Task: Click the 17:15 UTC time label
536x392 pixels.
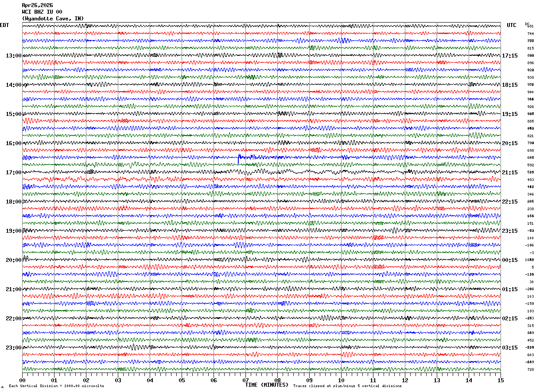Action: point(510,56)
